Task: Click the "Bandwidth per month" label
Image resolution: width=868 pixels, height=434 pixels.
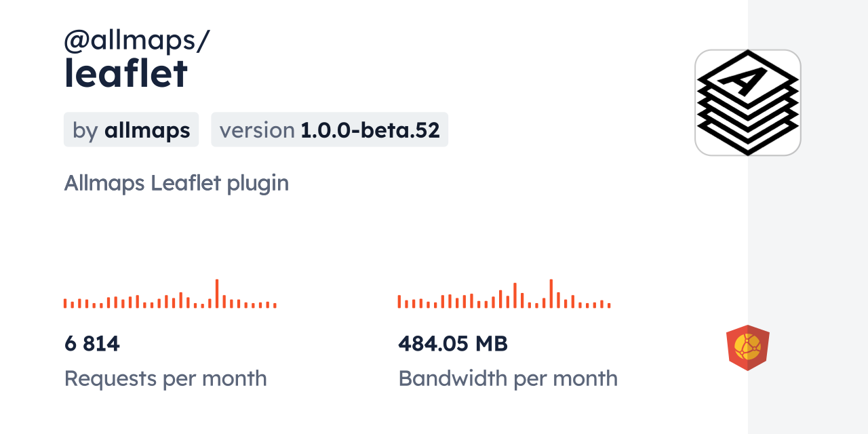Action: click(508, 378)
